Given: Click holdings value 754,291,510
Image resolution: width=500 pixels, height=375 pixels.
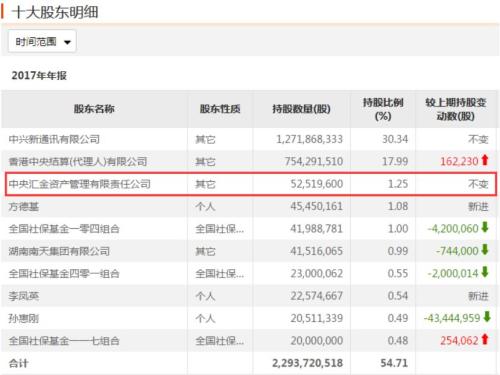Looking at the screenshot, I should (x=314, y=162).
